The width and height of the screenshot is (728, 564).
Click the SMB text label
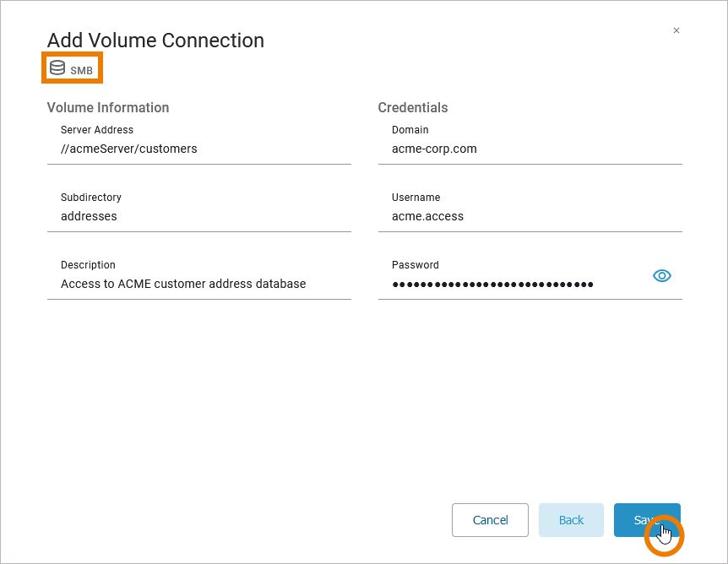click(x=82, y=71)
